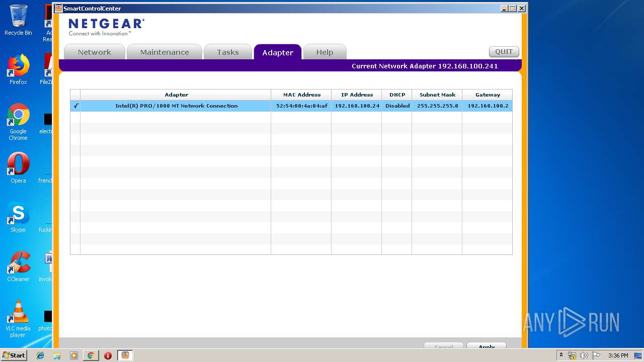Click the QUIT button
Screen dimensions: 644x362
(x=504, y=52)
